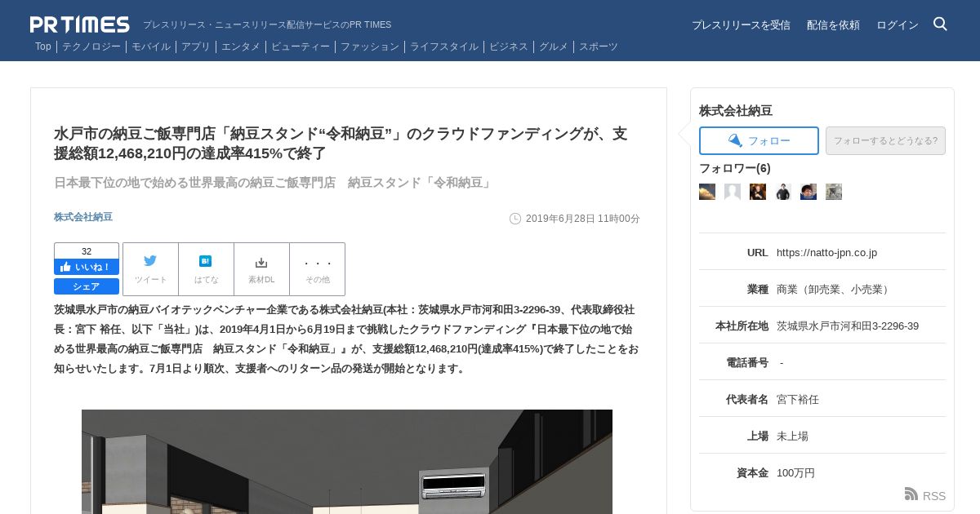The width and height of the screenshot is (980, 514).
Task: Click ログイン link
Action: tap(898, 25)
